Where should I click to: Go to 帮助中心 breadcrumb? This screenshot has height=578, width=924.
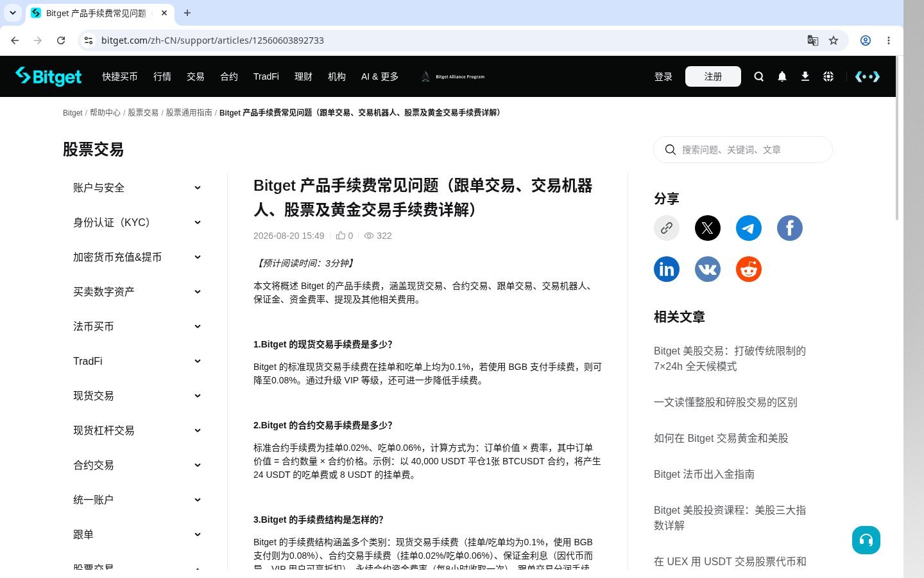click(x=105, y=112)
